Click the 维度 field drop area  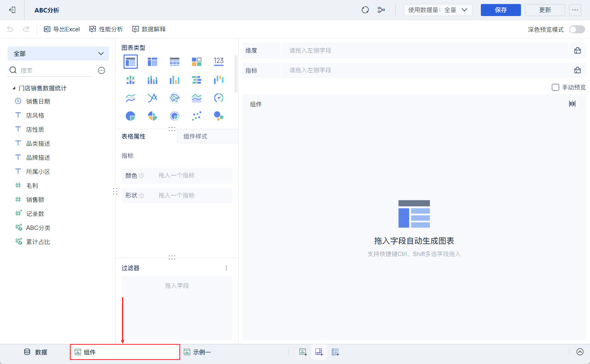[x=425, y=51]
